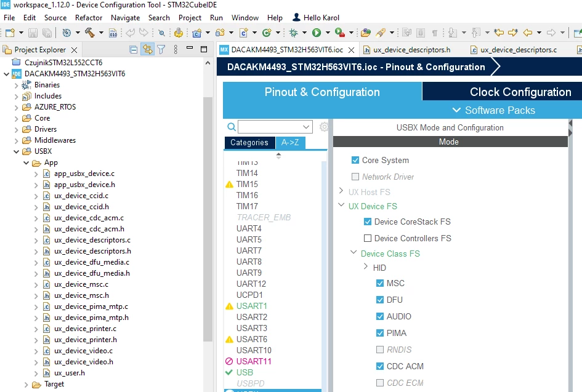Viewport: 582px width, 392px height.
Task: Uncheck the MSC device class
Action: (380, 283)
